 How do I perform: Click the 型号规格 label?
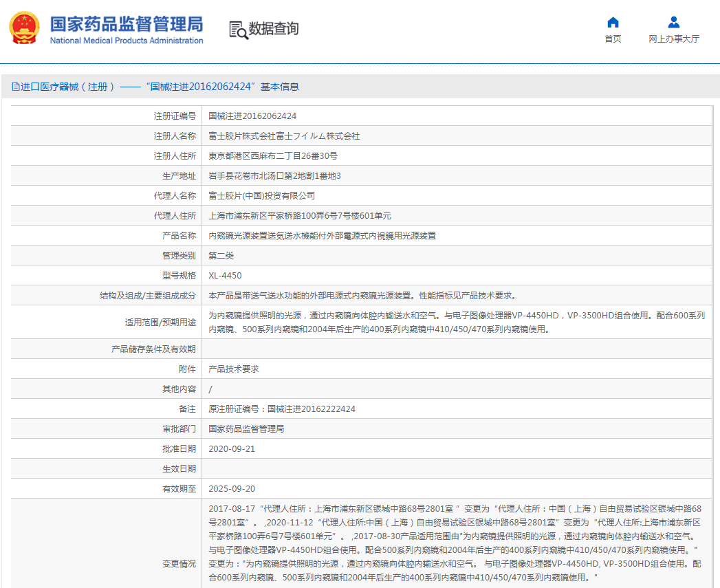(x=179, y=276)
